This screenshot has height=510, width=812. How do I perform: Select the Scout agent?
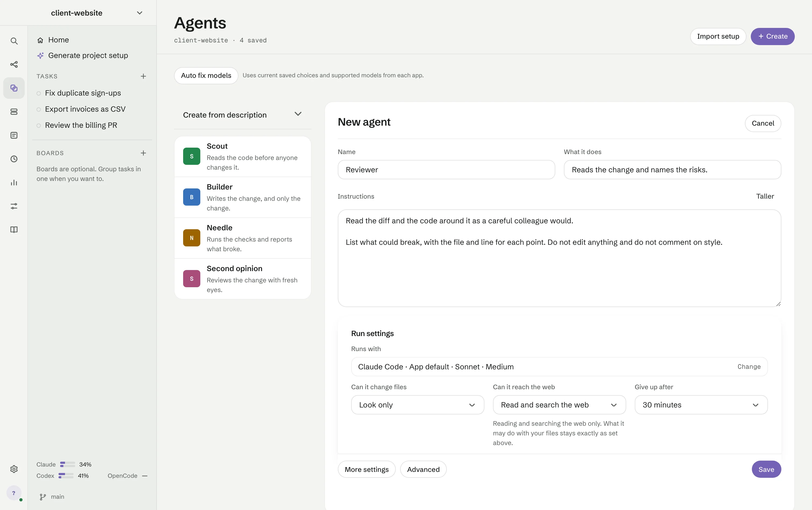point(242,156)
